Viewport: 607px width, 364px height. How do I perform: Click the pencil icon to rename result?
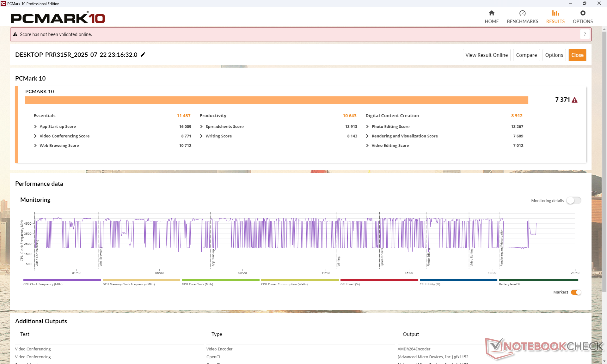tap(143, 55)
